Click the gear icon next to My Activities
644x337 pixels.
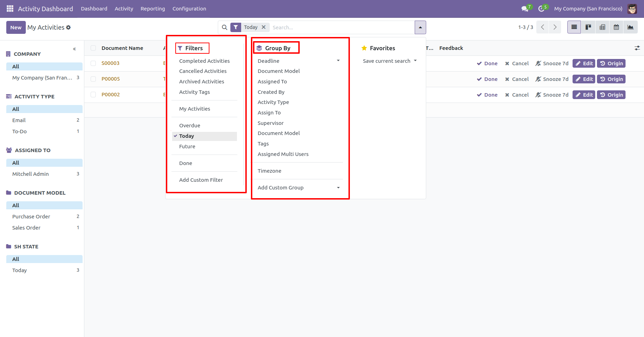(68, 27)
